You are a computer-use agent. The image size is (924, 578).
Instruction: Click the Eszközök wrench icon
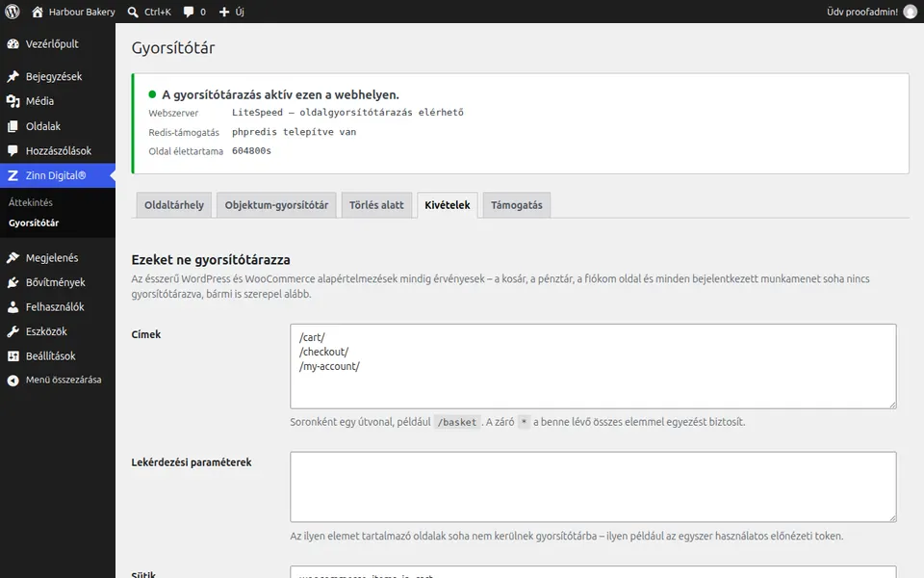tap(13, 331)
